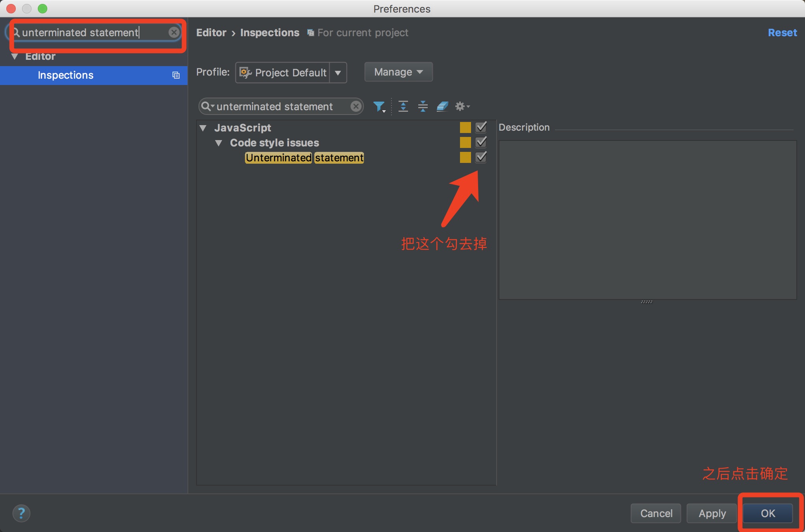Click the Reset link
Viewport: 805px width, 532px height.
point(782,33)
